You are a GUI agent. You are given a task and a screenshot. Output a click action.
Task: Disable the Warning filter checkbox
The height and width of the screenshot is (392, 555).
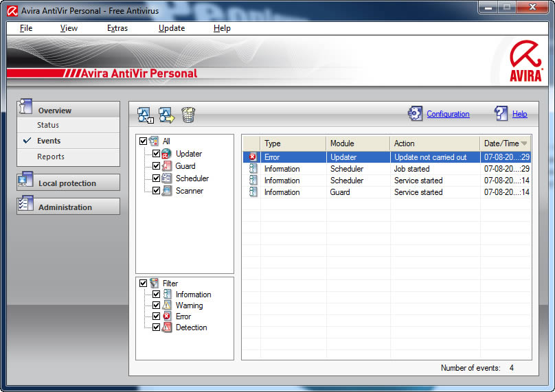pyautogui.click(x=156, y=305)
